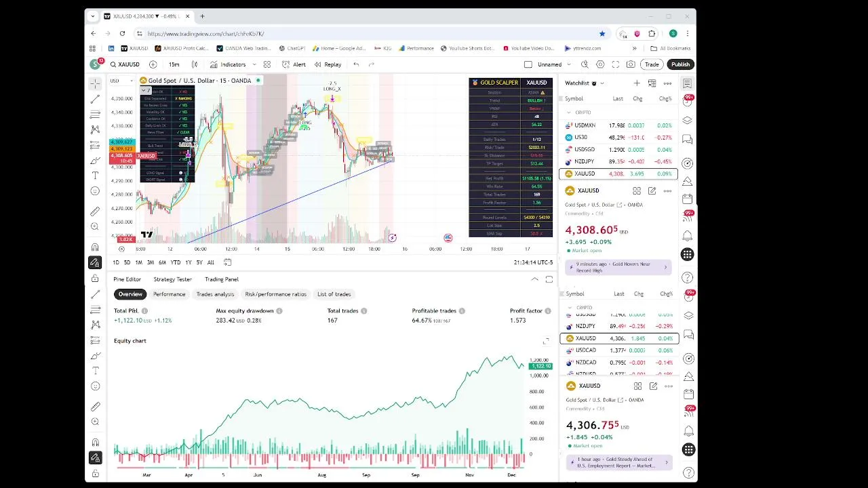
Task: Open the Indicators menu
Action: point(227,64)
